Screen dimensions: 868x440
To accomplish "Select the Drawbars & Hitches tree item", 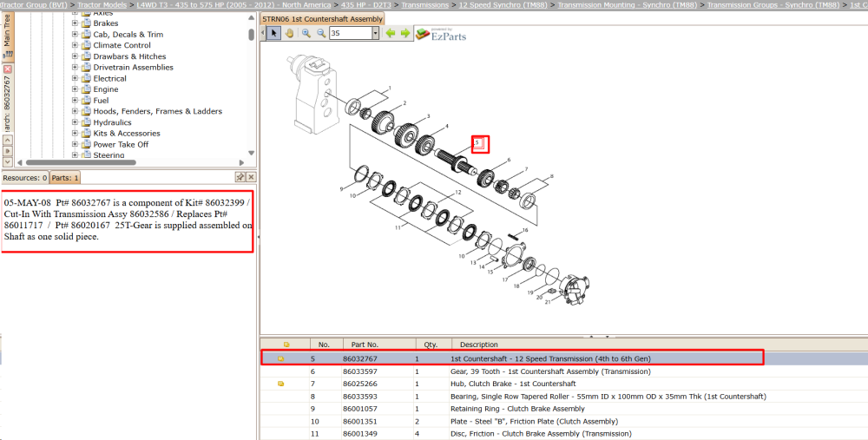I will [129, 56].
